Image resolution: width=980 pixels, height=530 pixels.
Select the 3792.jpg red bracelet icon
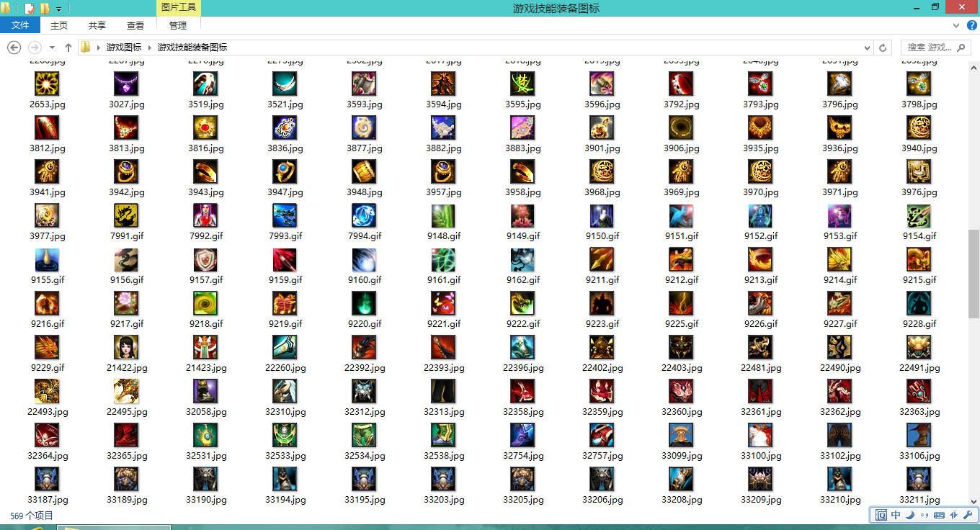pos(681,84)
